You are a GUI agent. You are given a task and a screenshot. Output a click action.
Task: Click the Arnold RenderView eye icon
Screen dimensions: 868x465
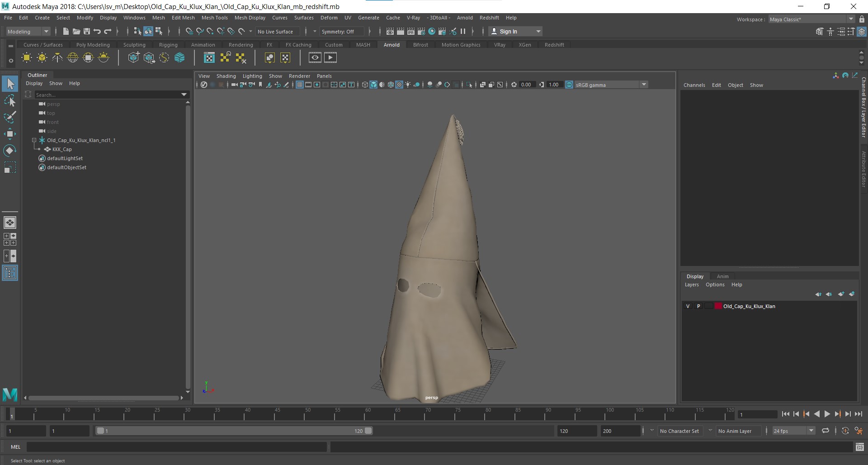point(315,57)
